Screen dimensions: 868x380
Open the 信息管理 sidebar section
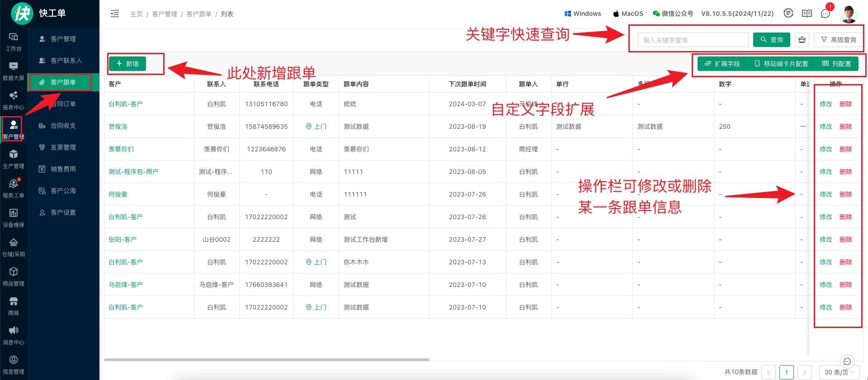coord(14,365)
